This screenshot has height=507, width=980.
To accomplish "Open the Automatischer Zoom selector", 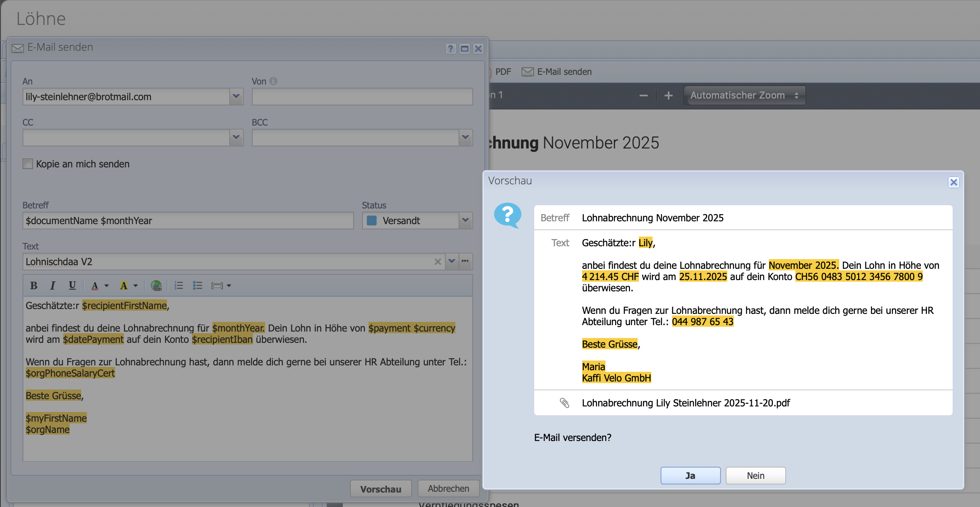I will point(744,95).
